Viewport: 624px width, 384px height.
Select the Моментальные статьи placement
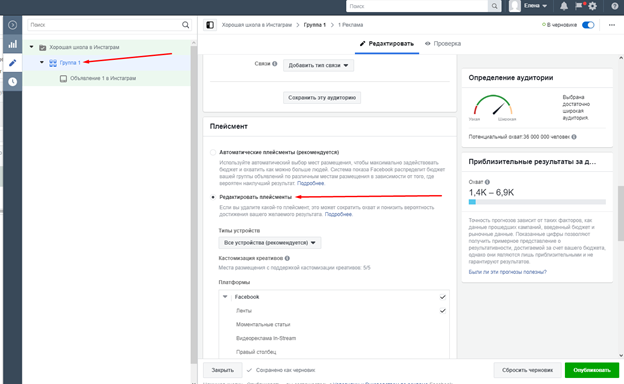click(x=263, y=325)
